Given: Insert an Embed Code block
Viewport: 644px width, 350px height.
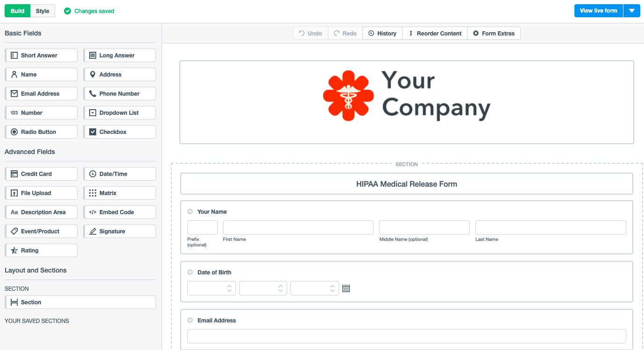Looking at the screenshot, I should point(120,212).
